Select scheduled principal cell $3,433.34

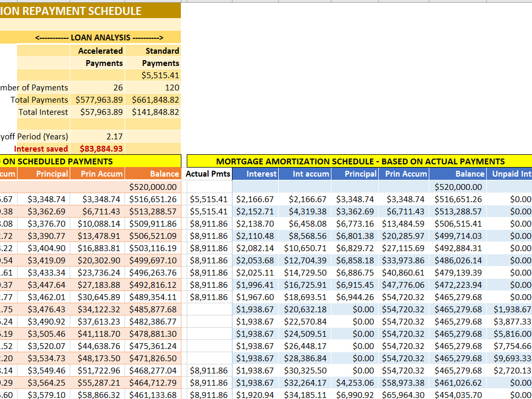pos(44,272)
